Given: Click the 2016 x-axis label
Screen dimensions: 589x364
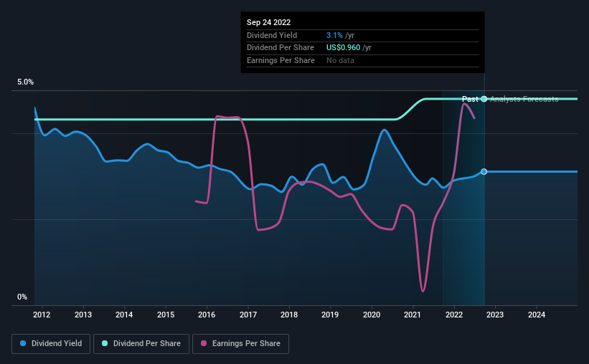Looking at the screenshot, I should 207,315.
